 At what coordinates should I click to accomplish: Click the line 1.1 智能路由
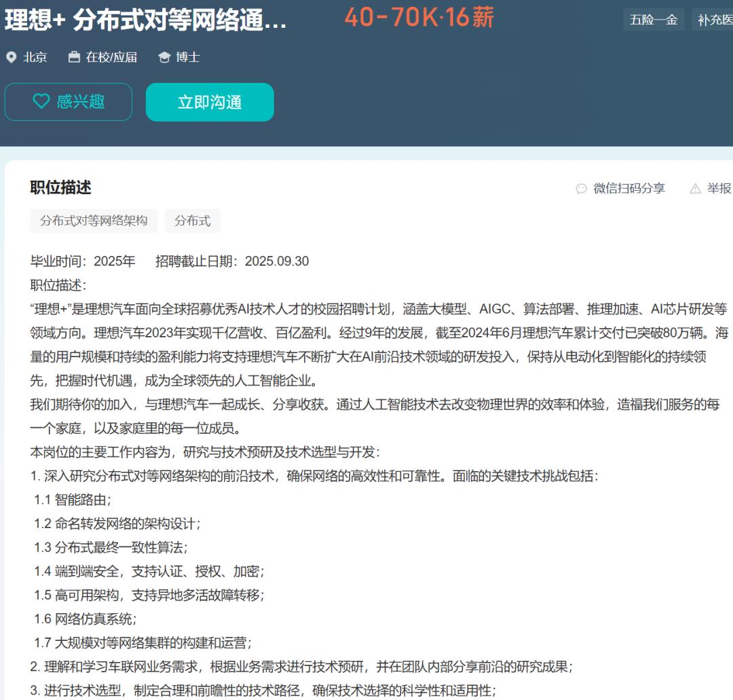pos(73,500)
